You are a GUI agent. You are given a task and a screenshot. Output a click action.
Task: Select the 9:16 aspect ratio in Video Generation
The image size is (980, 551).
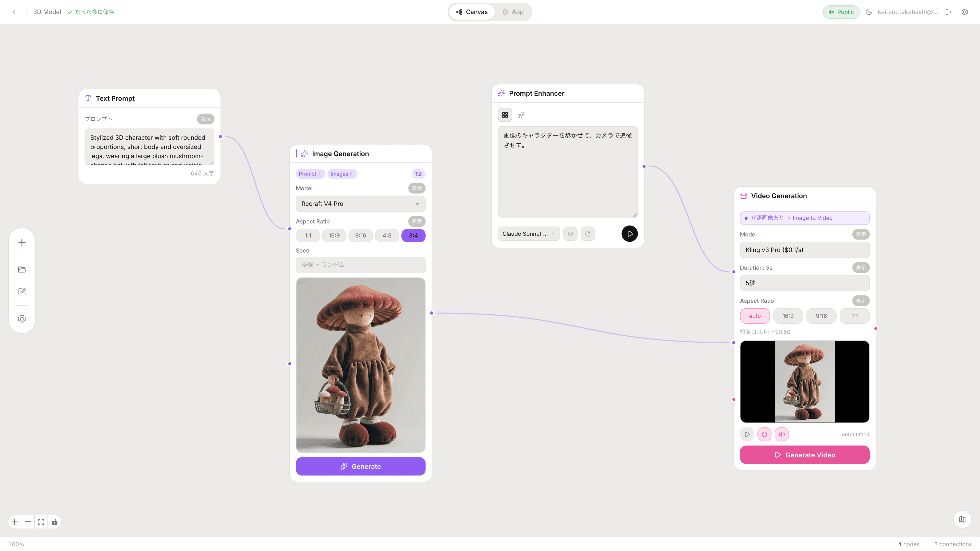coord(821,316)
